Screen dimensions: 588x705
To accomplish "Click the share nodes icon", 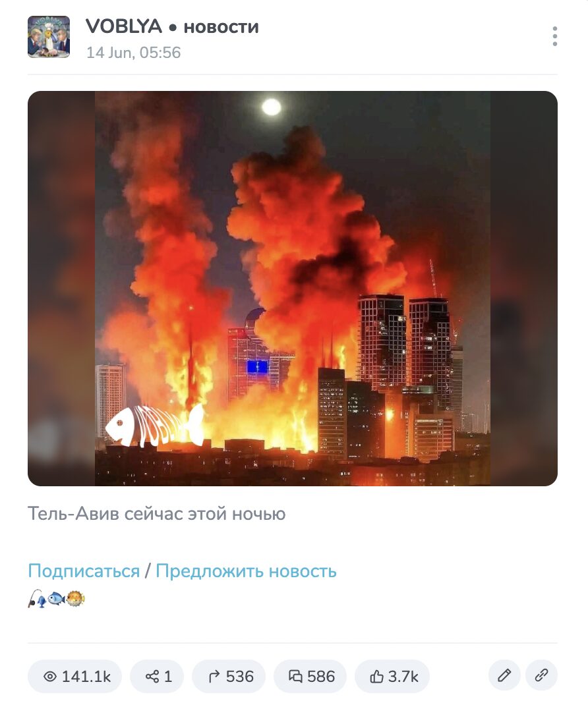I will tap(152, 676).
